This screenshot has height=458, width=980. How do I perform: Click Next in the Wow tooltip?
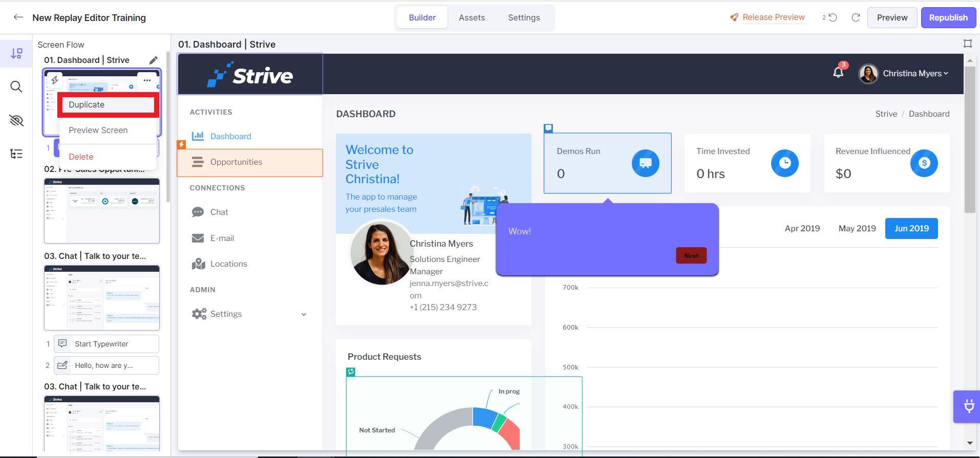[x=691, y=255]
